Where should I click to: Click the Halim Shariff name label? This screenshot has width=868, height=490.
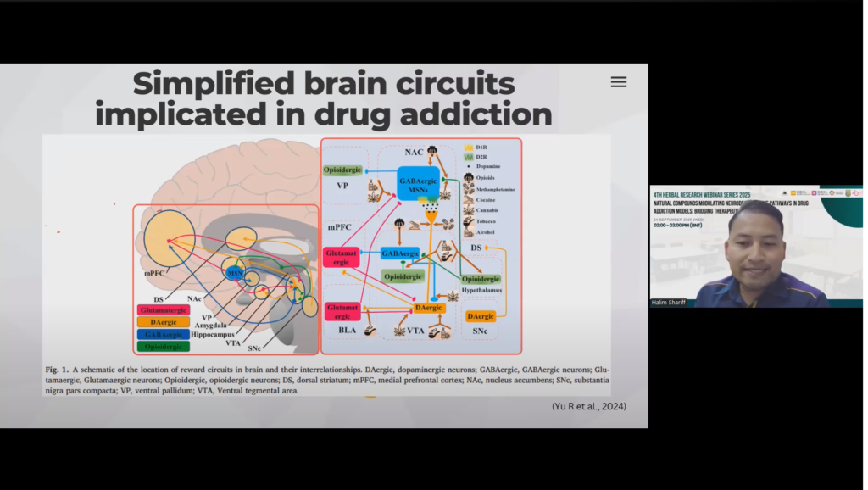[x=670, y=301]
